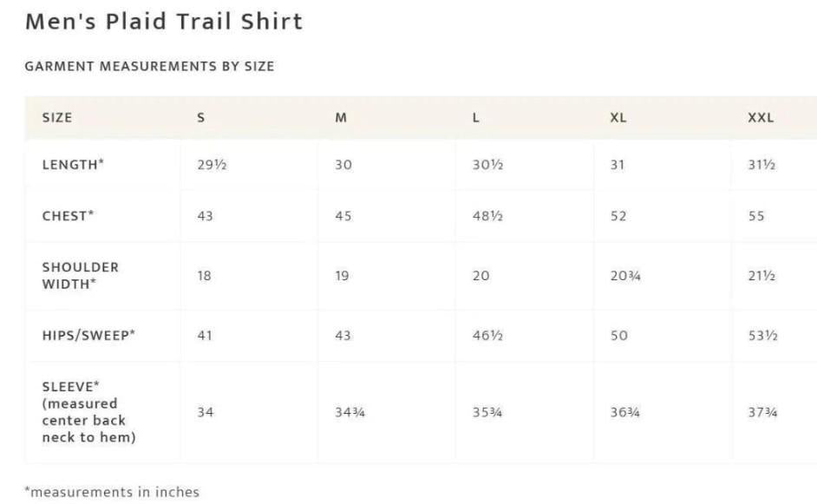This screenshot has height=504, width=817.
Task: Click the XL shoulder width value 20¾
Action: pos(624,276)
